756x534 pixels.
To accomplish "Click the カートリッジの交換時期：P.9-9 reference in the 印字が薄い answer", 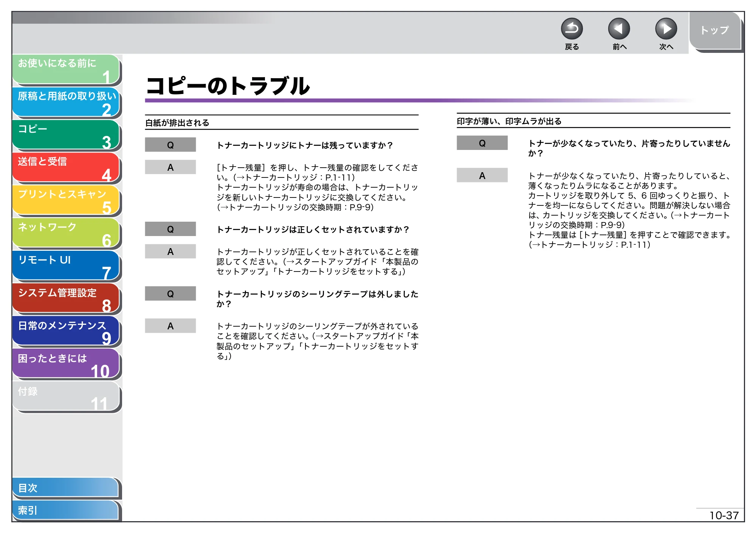I will tap(629, 220).
